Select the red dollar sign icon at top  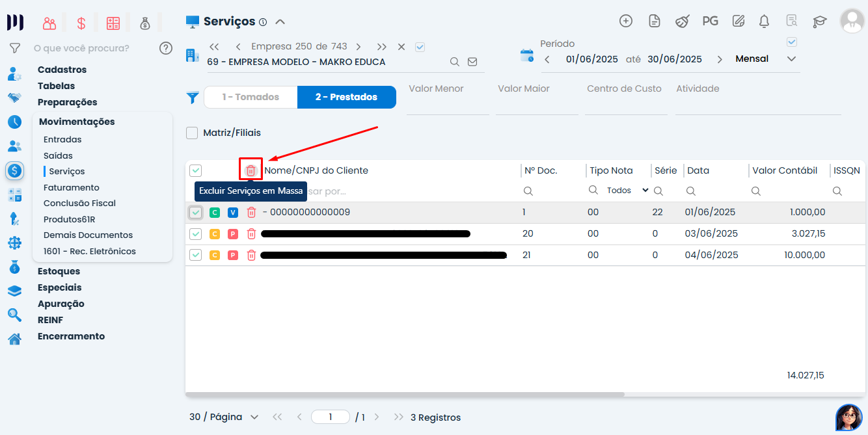coord(81,21)
